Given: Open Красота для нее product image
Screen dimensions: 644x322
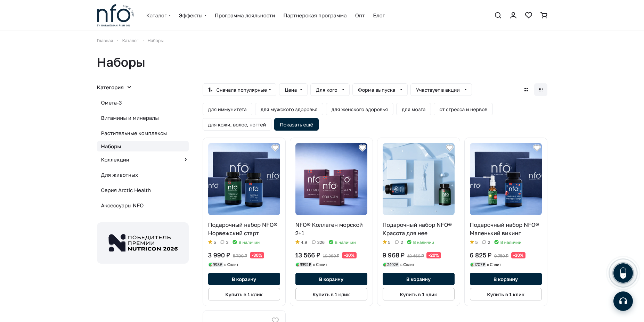Looking at the screenshot, I should point(418,179).
